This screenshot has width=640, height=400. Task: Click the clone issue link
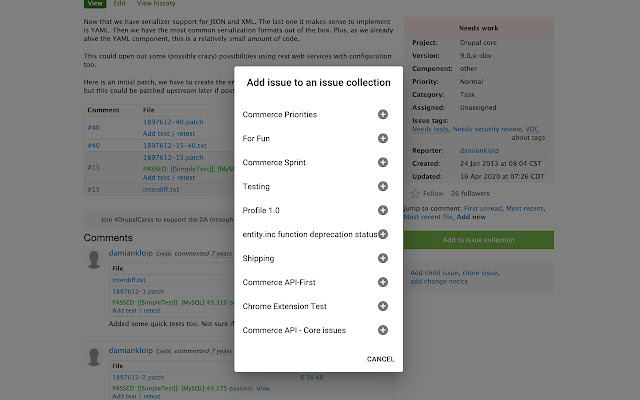point(480,273)
